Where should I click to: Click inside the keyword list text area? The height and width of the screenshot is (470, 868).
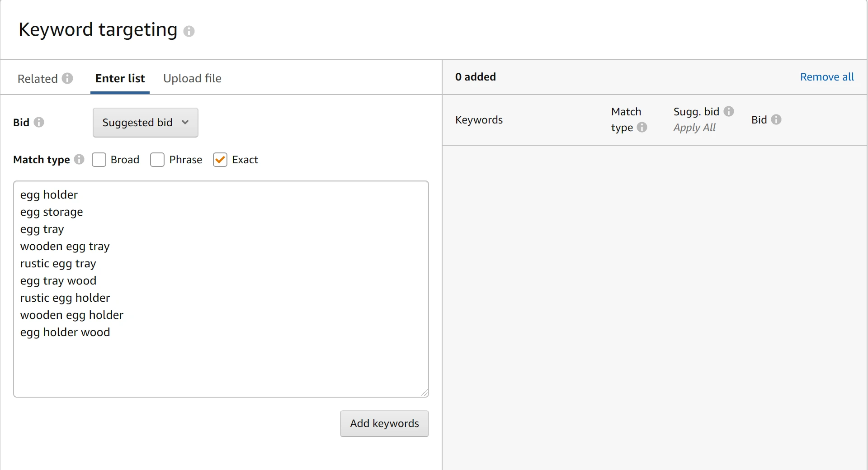click(x=221, y=362)
